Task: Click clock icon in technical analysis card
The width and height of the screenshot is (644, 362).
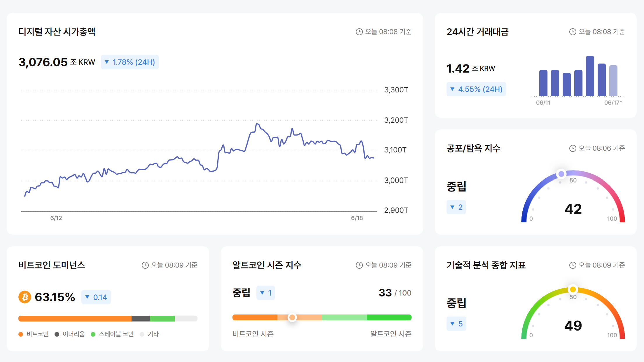Action: [573, 265]
